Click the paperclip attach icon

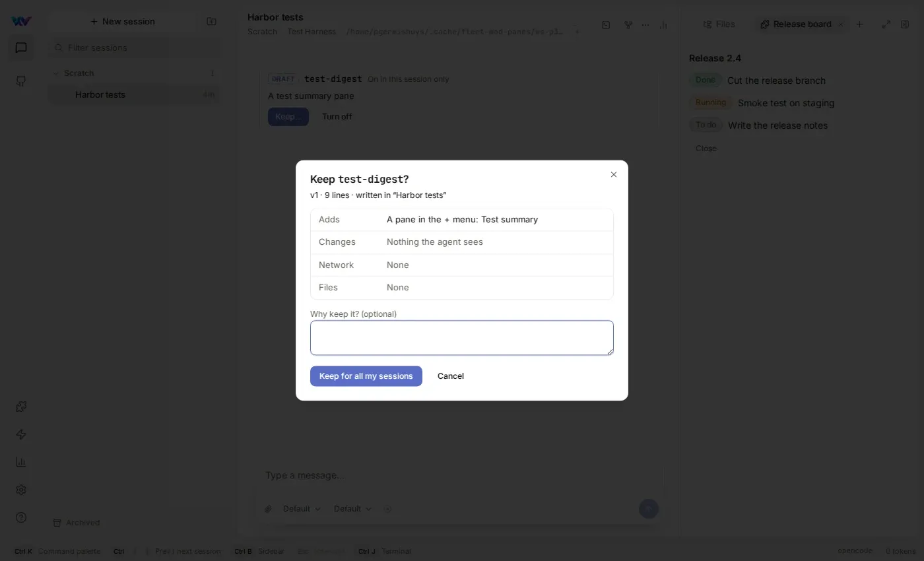268,509
